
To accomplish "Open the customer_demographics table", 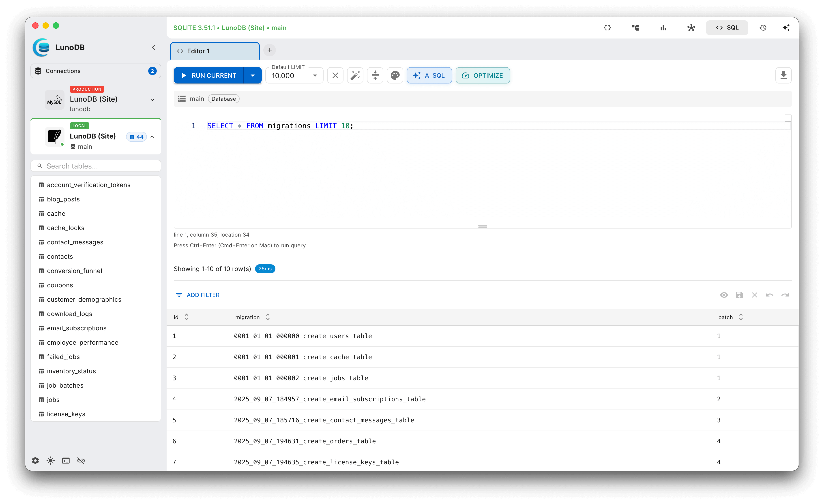I will 96,299.
